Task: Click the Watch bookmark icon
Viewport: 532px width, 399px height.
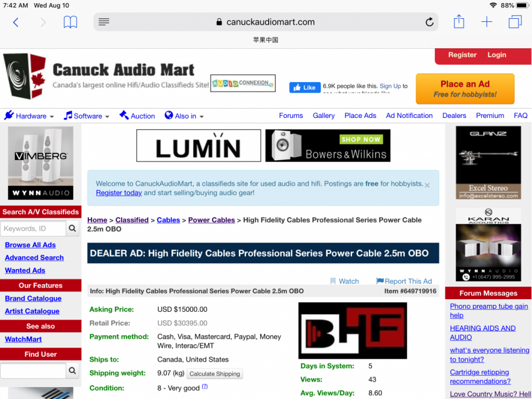Action: (333, 281)
